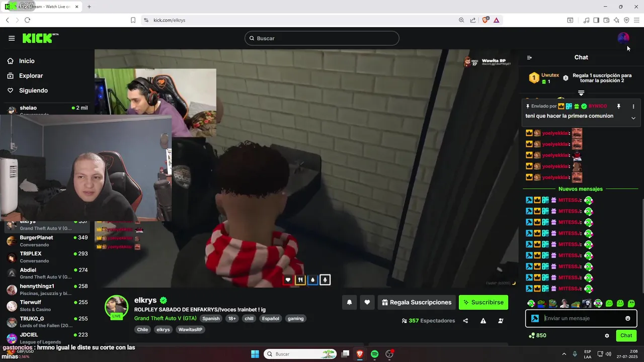Image resolution: width=644 pixels, height=362 pixels.
Task: Expand the gift leaderboard chevron
Action: pos(581,93)
